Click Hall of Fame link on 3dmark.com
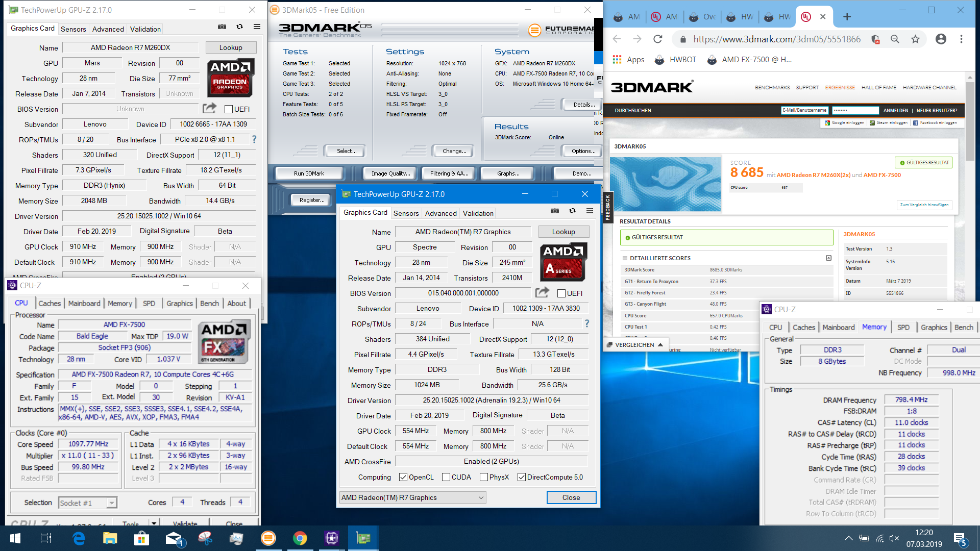This screenshot has height=551, width=980. [879, 87]
